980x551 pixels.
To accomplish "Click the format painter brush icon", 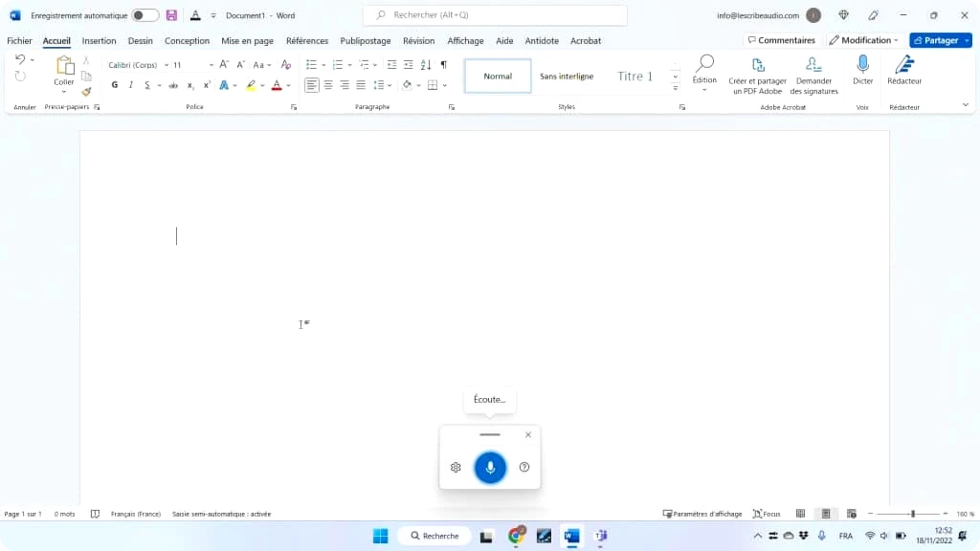I will tap(86, 92).
